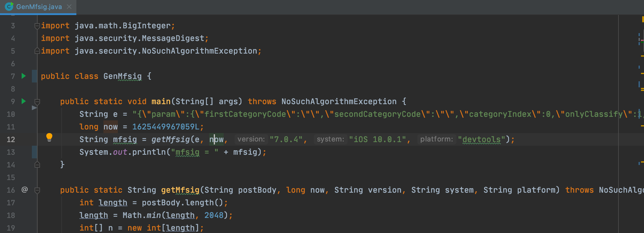Viewport: 644px width, 233px height.
Task: Click the Java class icon in tab
Action: click(x=9, y=7)
